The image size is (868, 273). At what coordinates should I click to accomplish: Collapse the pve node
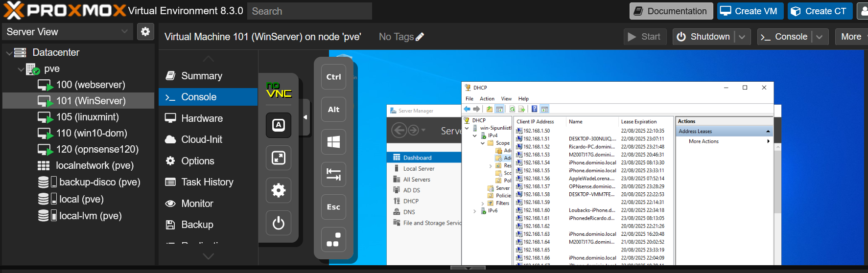click(x=21, y=69)
